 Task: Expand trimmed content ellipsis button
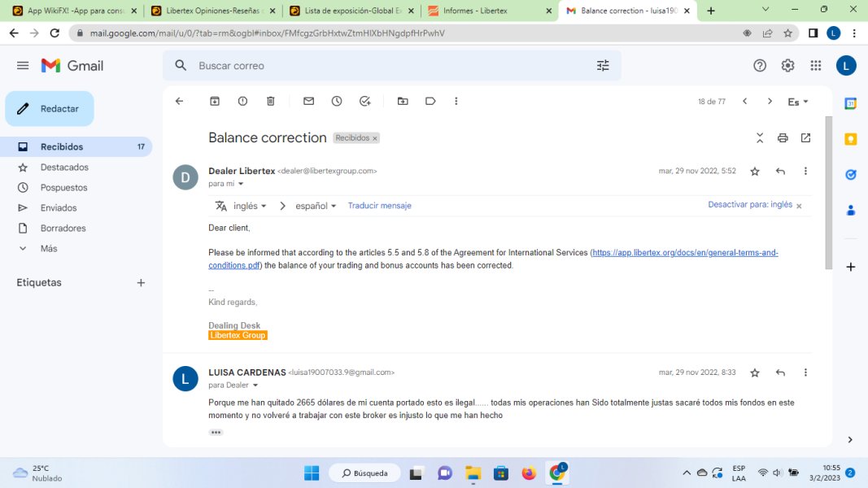(216, 432)
